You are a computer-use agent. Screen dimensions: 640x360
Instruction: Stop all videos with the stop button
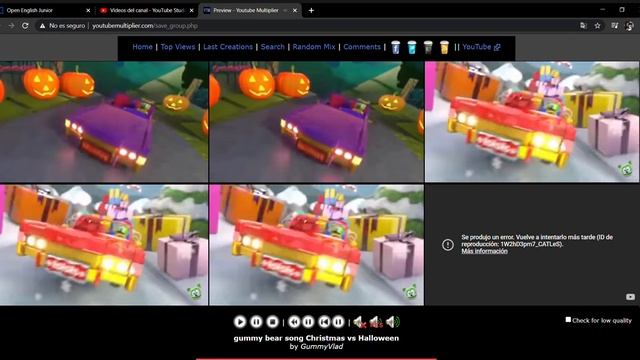pos(272,322)
